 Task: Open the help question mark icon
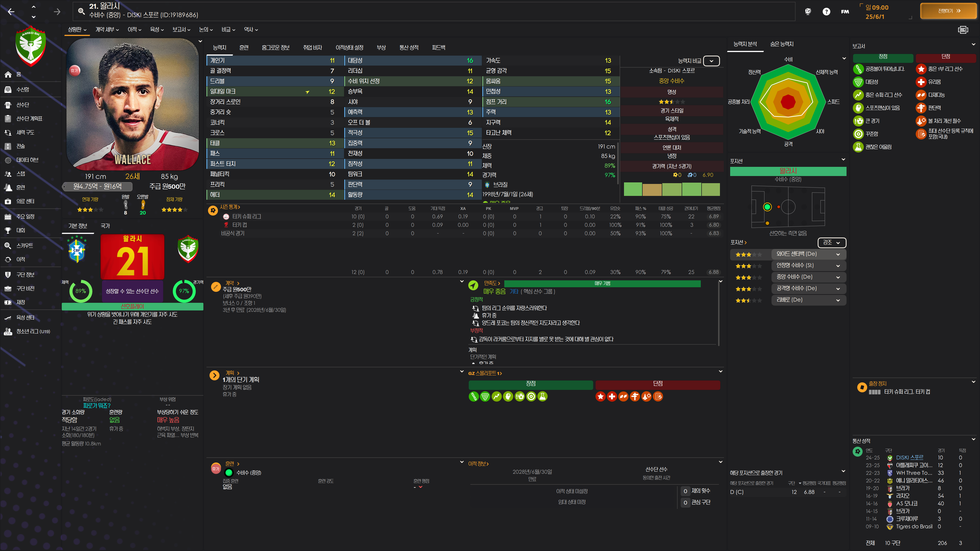[826, 12]
